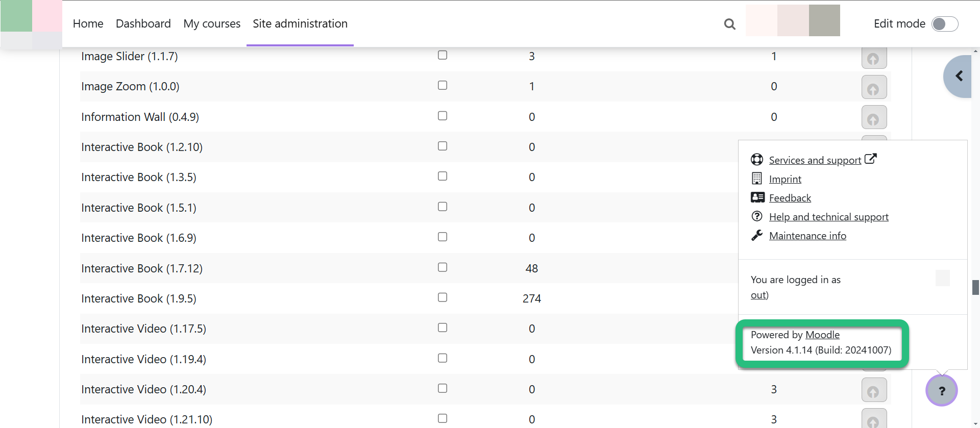The width and height of the screenshot is (980, 428).
Task: Tick the Interactive Video (1.17.5) checkbox
Action: 443,328
